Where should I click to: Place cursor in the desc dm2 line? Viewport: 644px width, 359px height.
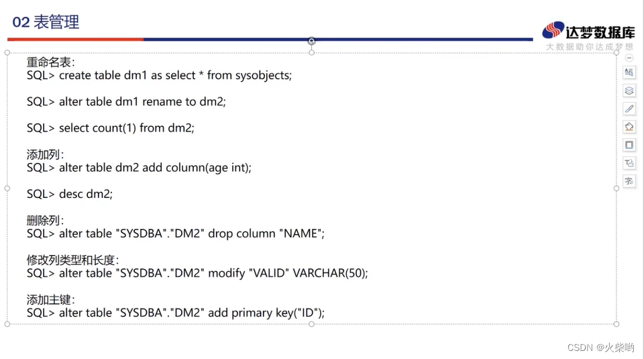(70, 194)
